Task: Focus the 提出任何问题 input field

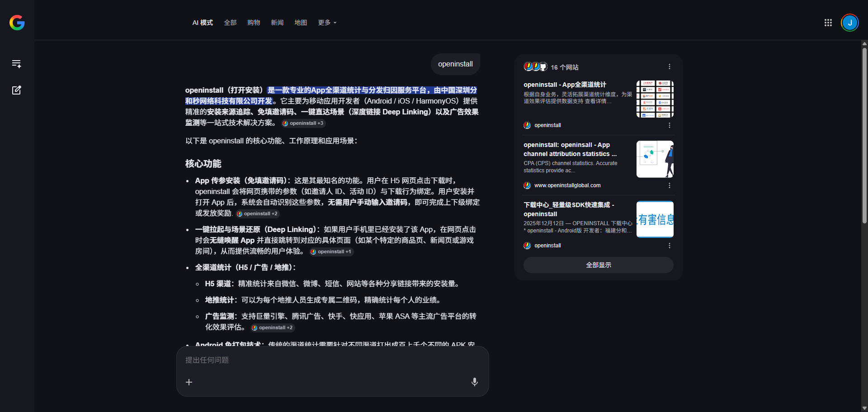Action: [332, 360]
